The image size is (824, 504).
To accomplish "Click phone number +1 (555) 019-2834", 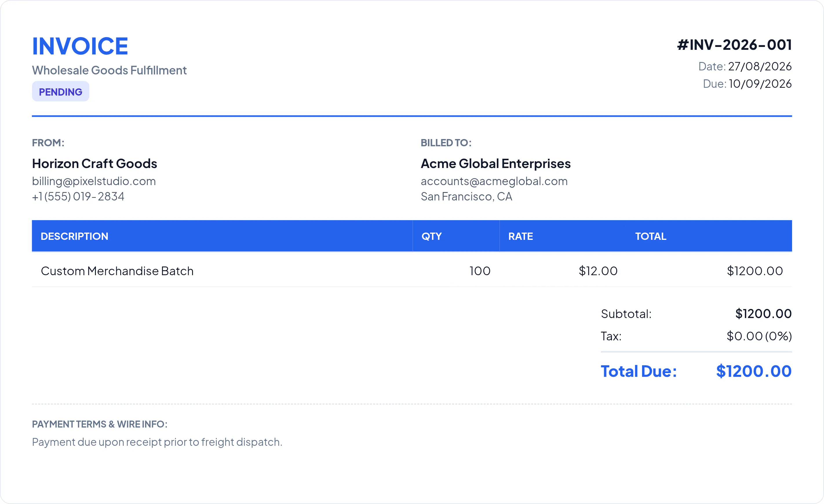I will 78,196.
